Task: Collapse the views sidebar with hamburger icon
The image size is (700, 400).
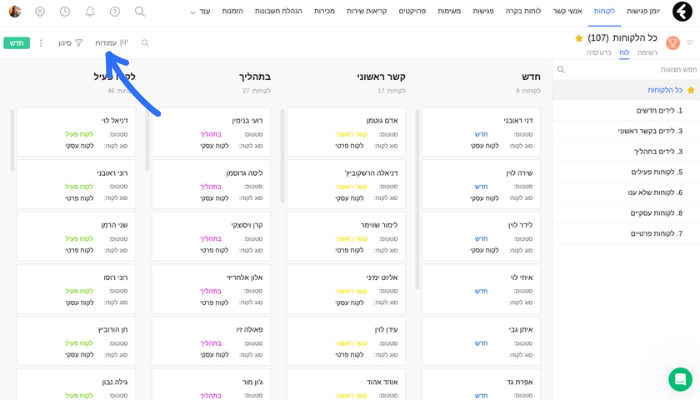Action: (690, 43)
